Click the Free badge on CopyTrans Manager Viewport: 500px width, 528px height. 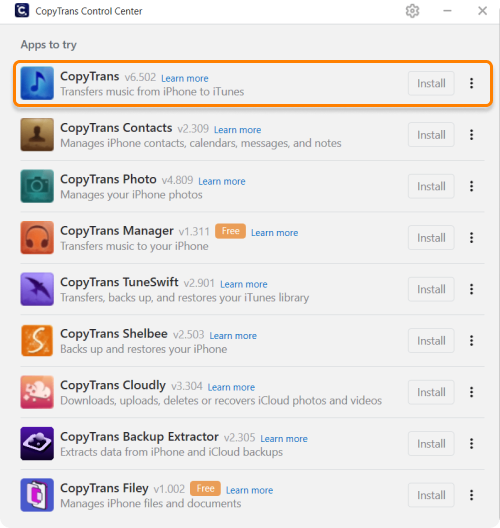point(231,231)
